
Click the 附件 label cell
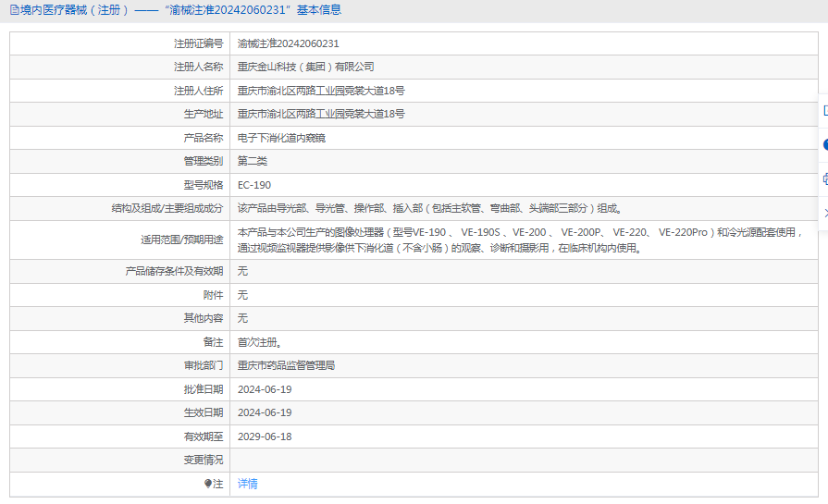tap(120, 295)
